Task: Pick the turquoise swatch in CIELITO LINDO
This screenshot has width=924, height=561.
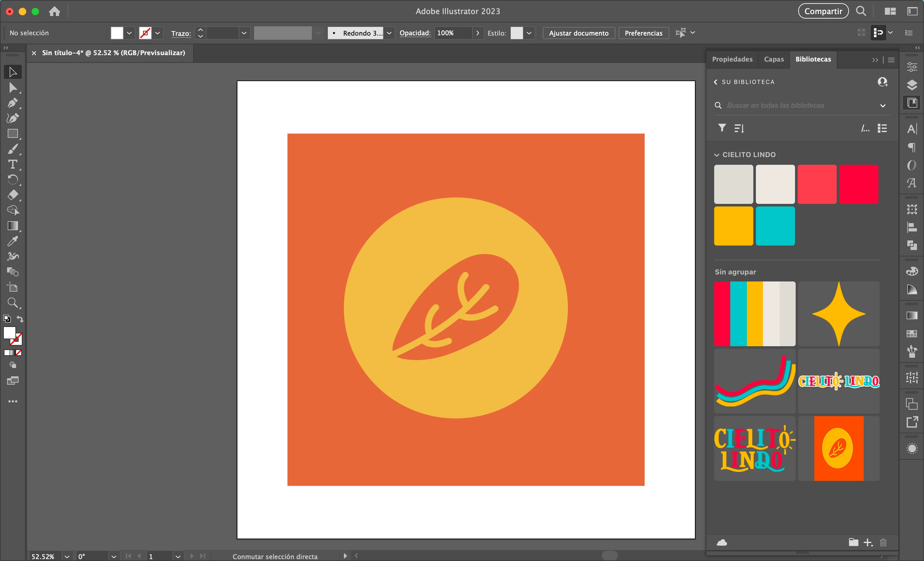Action: [775, 226]
